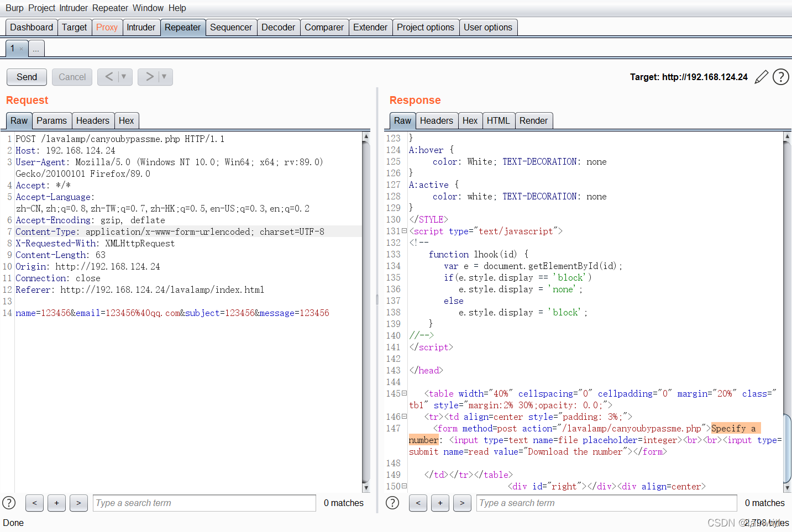Open back history dropdown arrow
This screenshot has width=792, height=532.
tap(124, 77)
